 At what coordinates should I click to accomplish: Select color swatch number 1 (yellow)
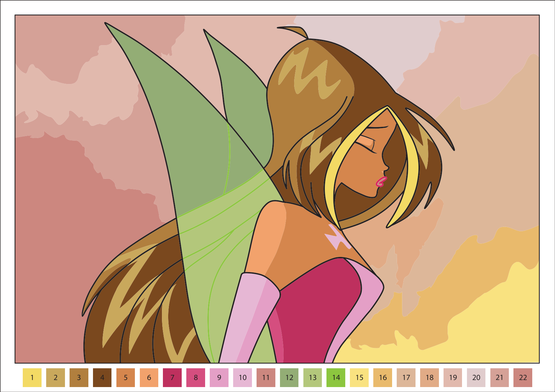(x=32, y=378)
